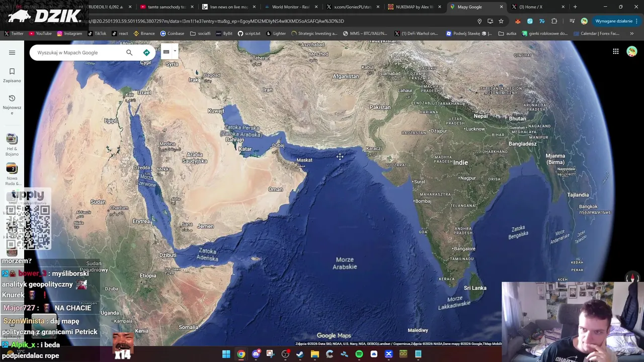Open the Google Maps hamburger menu
The height and width of the screenshot is (362, 644).
pos(12,52)
